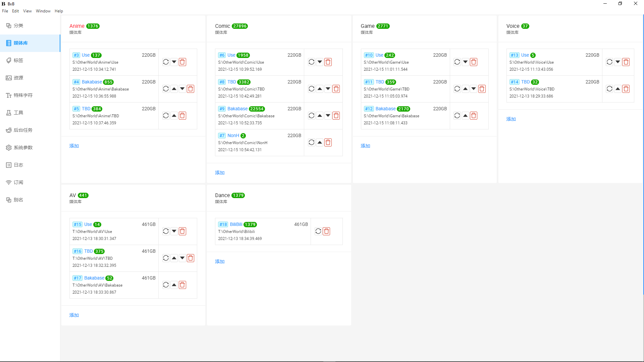Move Game Use library down
This screenshot has width=644, height=362.
point(465,62)
